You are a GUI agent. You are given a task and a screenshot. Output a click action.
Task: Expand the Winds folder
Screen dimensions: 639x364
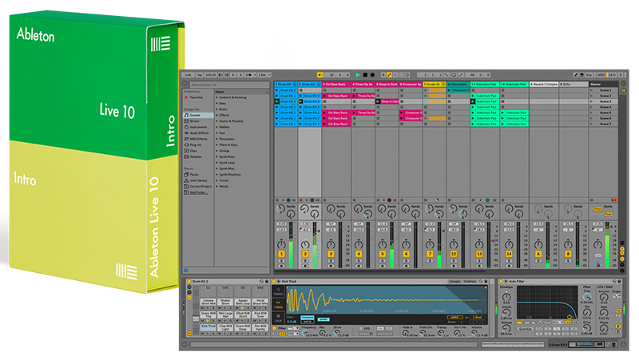coord(217,187)
